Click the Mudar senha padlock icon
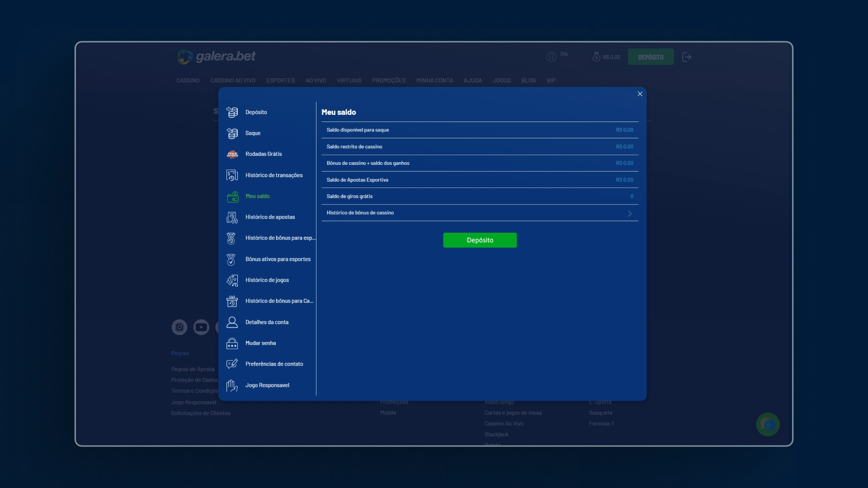The image size is (868, 488). (232, 343)
